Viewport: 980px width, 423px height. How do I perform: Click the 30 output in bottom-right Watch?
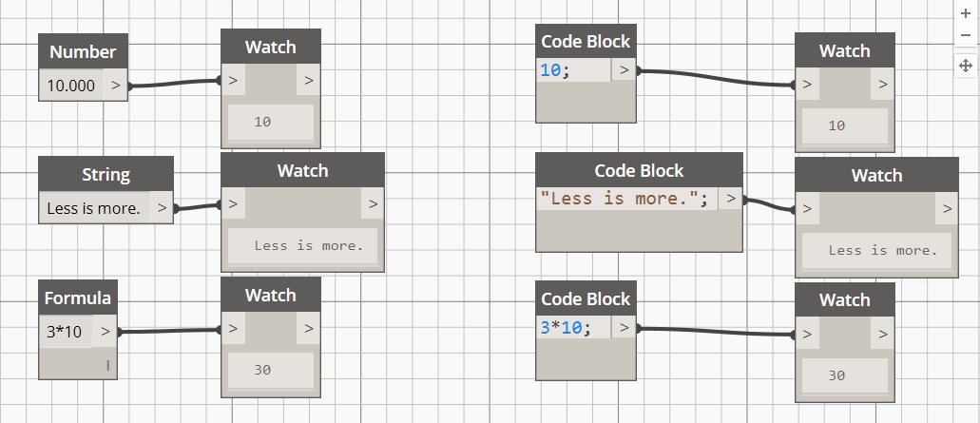point(836,375)
